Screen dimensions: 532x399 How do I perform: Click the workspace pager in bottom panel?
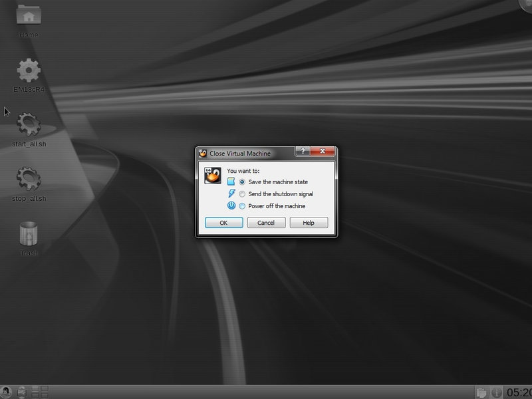click(x=40, y=392)
